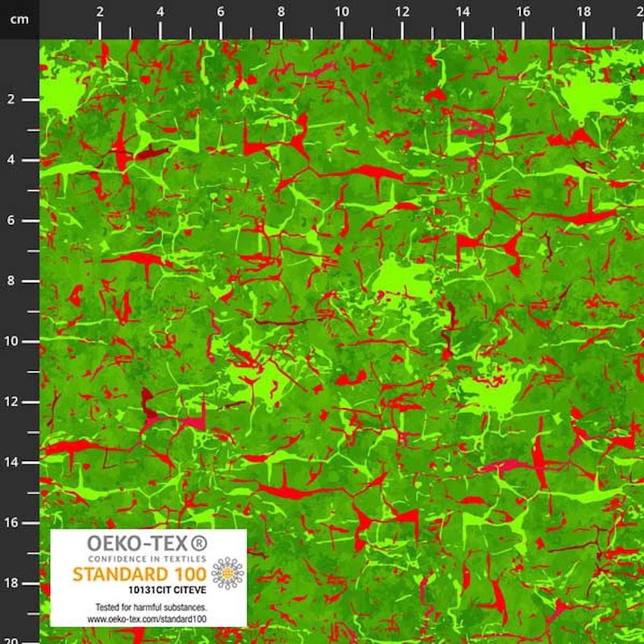Click the OEKO-TEX flower emblem icon
The height and width of the screenshot is (644, 644).
click(x=228, y=573)
